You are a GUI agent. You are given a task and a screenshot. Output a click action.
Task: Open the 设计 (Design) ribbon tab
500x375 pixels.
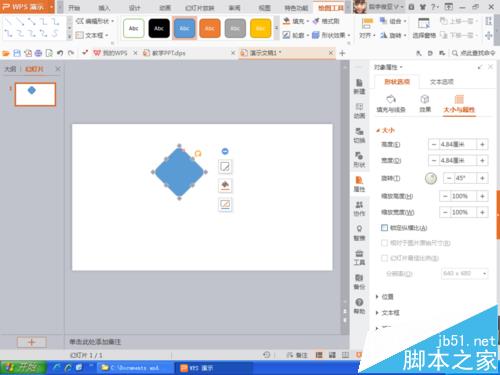[134, 7]
